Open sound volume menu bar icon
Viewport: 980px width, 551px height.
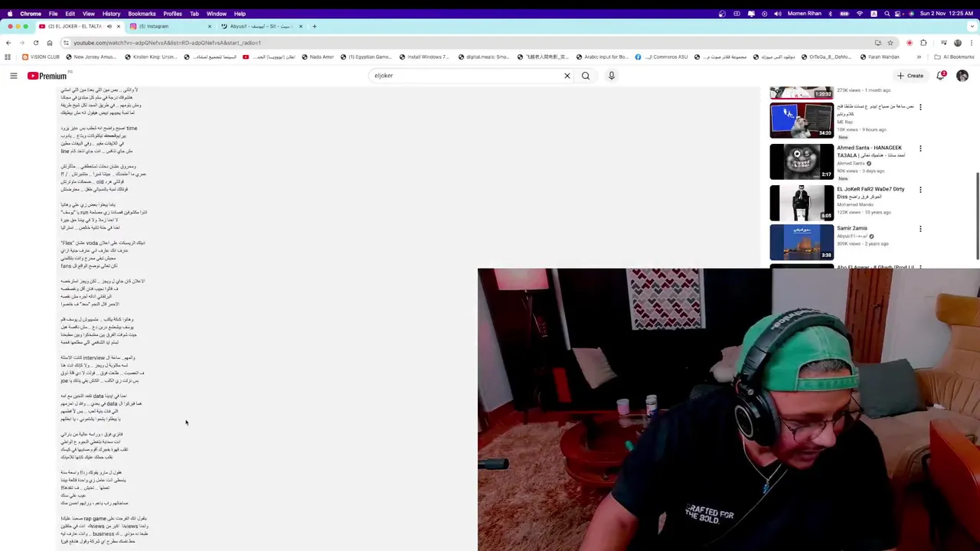coord(778,14)
